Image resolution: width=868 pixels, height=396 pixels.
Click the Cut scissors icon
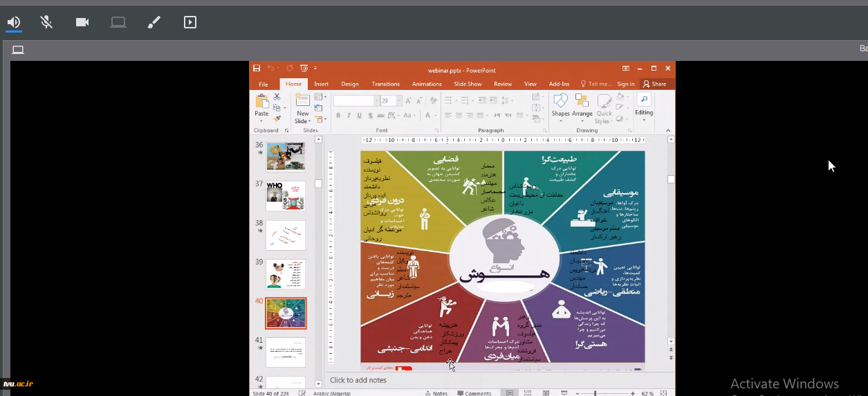click(277, 98)
